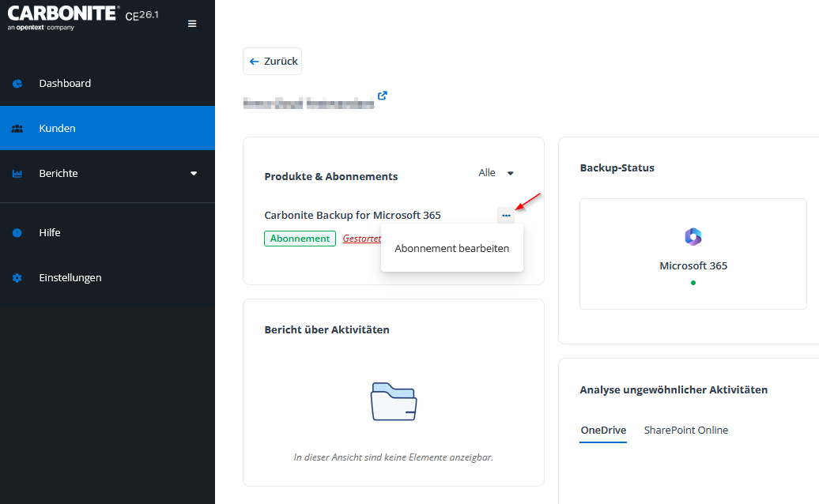This screenshot has width=819, height=504.
Task: Go back using the Zurück button
Action: pos(273,62)
